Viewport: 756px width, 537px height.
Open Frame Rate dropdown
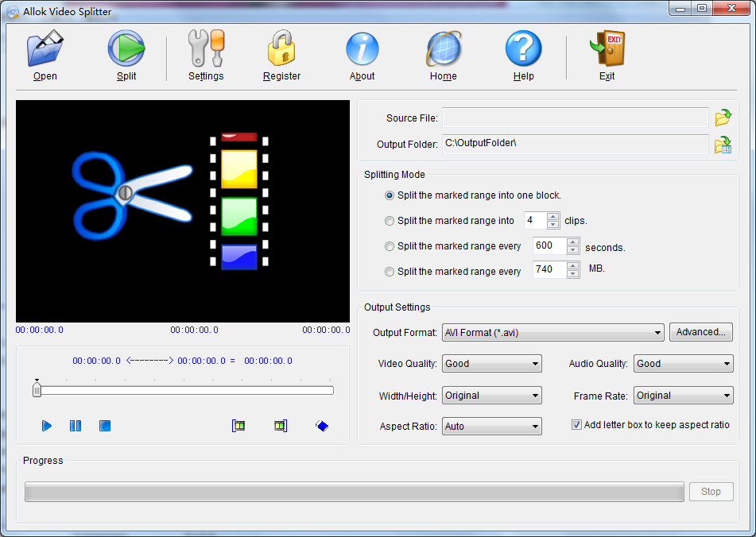(683, 396)
